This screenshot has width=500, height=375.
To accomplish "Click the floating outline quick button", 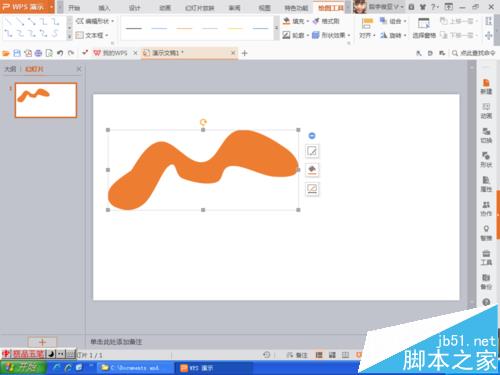I will point(312,189).
